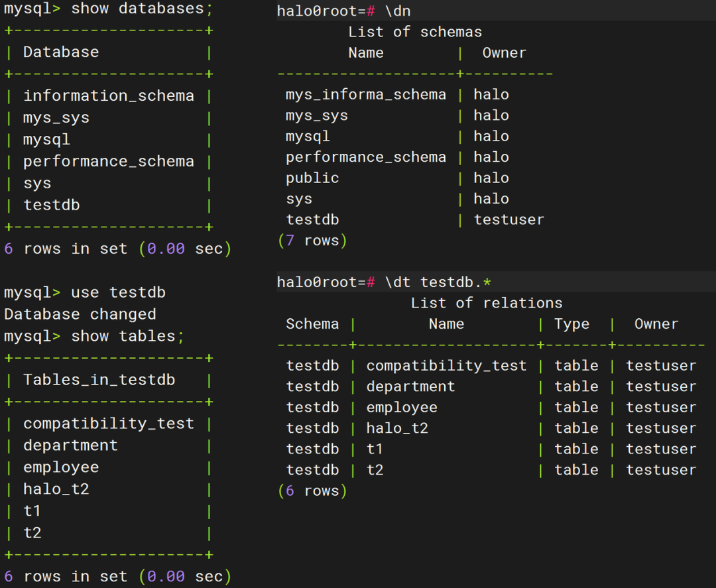Click the 'Database changed' message
The image size is (716, 588).
(80, 314)
